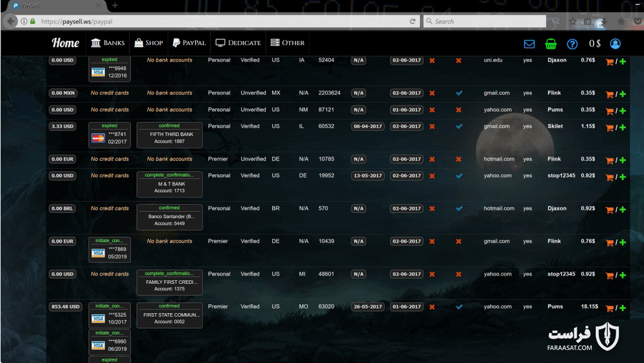
Task: Click the 3.33 USD balance badge
Action: tap(63, 126)
